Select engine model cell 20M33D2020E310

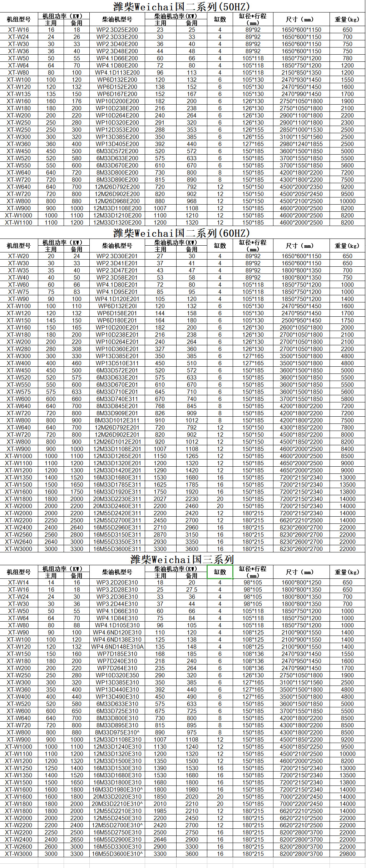pos(117,797)
